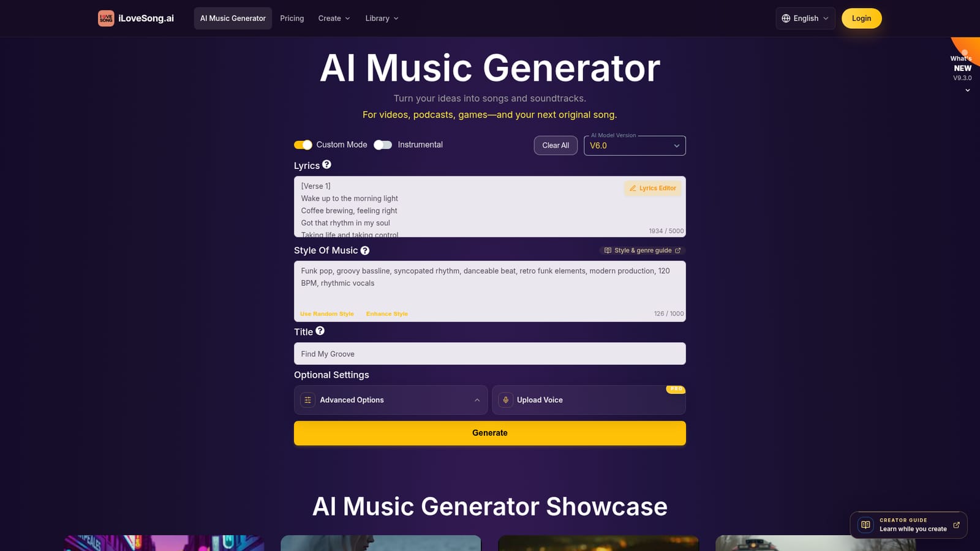Open the Title help question icon
Image resolution: width=980 pixels, height=551 pixels.
tap(320, 331)
